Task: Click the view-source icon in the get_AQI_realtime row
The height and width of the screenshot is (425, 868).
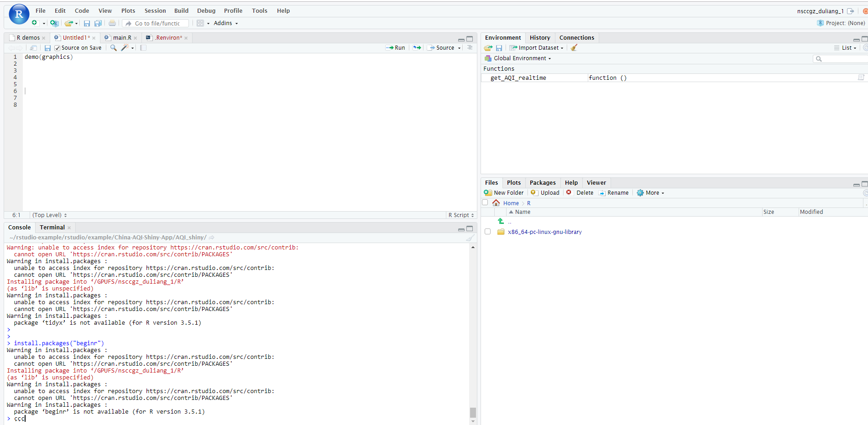Action: coord(861,78)
